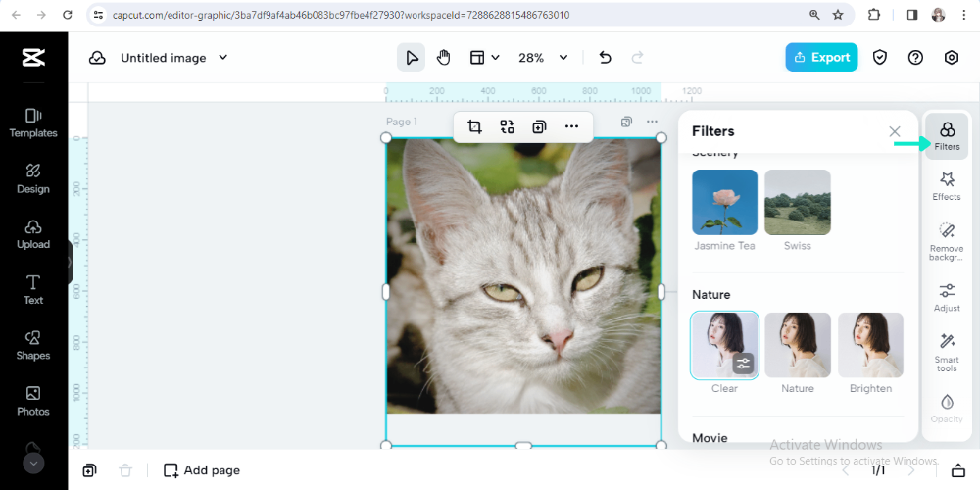Go to the previous page arrow

pos(845,470)
